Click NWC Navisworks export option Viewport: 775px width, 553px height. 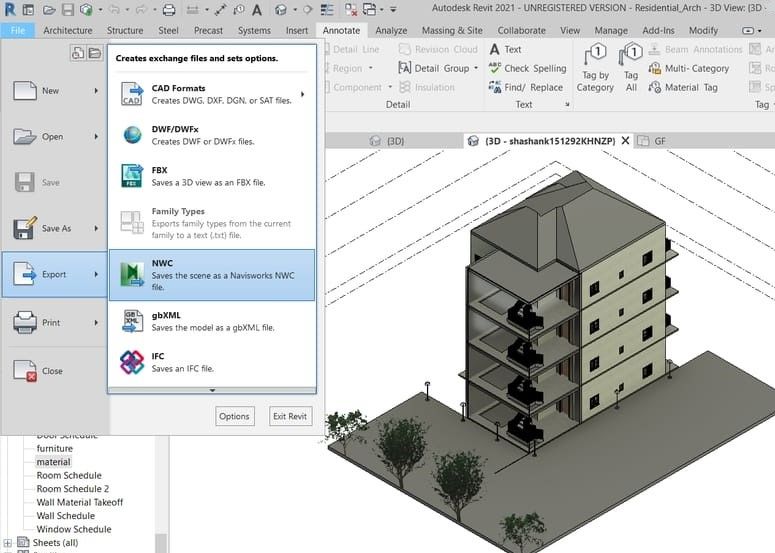(212, 275)
